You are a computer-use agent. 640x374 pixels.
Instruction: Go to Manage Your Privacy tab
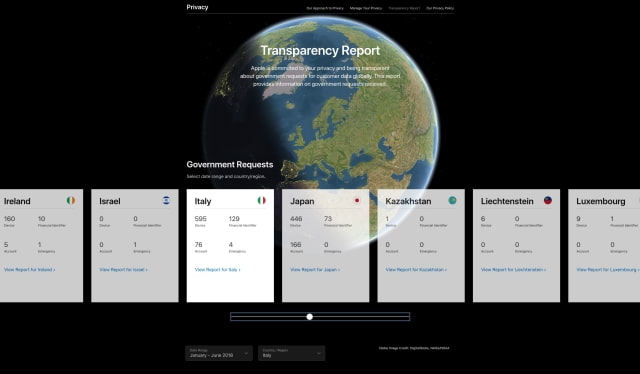point(366,8)
